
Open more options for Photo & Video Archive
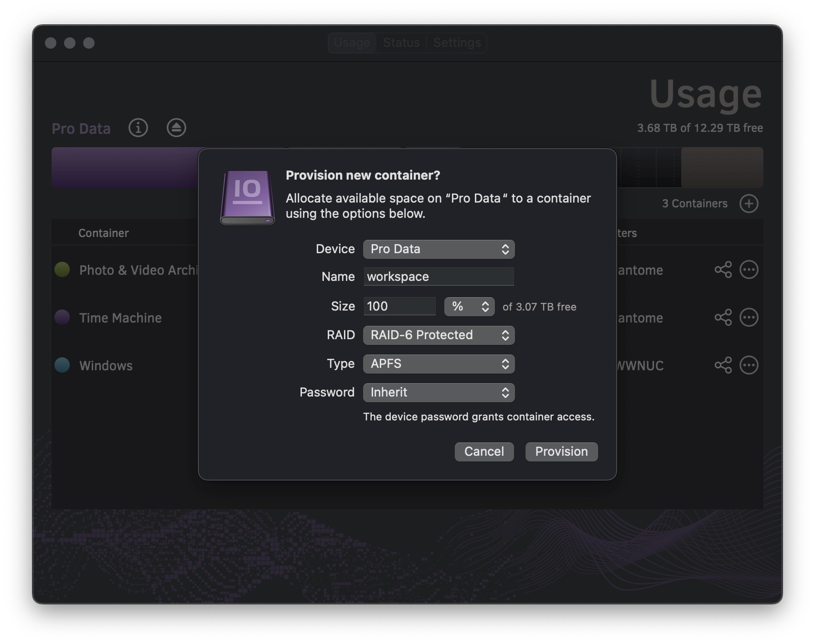[x=749, y=270]
